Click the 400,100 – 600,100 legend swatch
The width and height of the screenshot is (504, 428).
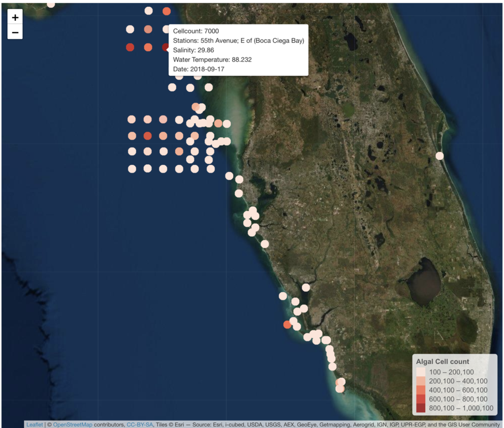point(421,390)
